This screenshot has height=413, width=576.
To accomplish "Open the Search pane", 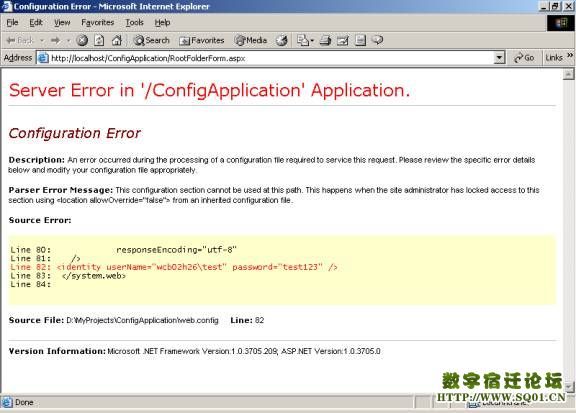I will [151, 40].
